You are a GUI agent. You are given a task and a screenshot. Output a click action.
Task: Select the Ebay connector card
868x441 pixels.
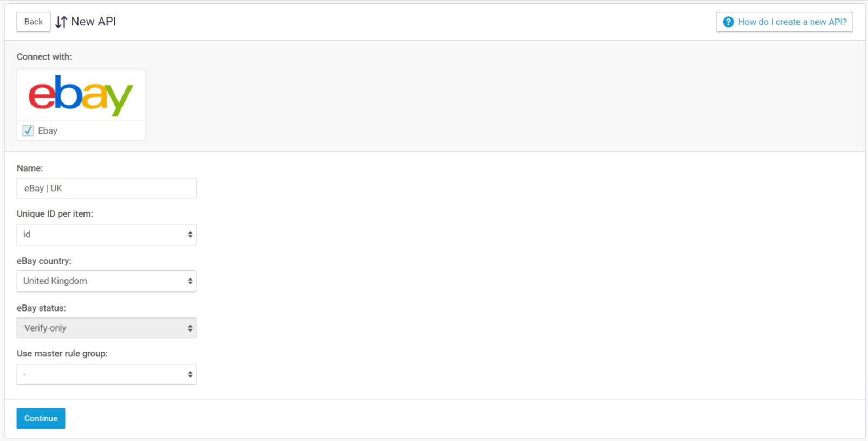pyautogui.click(x=81, y=105)
